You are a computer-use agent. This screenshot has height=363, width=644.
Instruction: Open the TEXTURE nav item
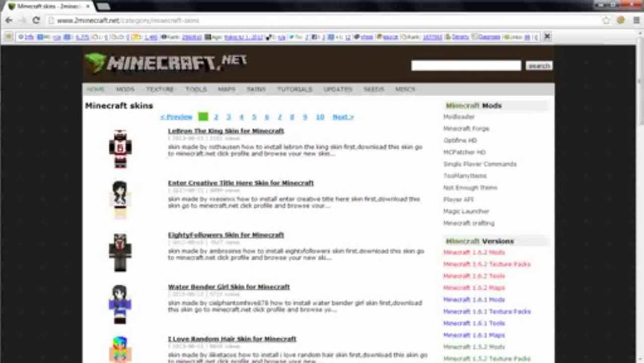160,89
